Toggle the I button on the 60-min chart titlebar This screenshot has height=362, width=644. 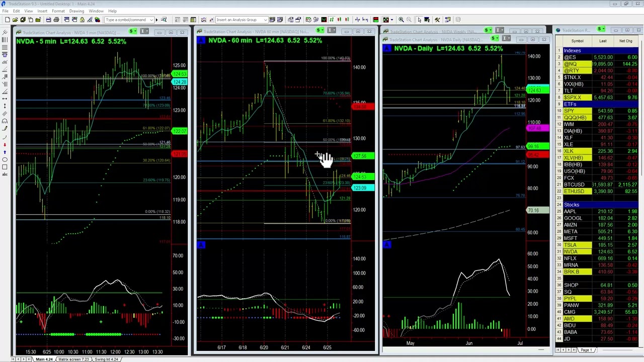(331, 31)
